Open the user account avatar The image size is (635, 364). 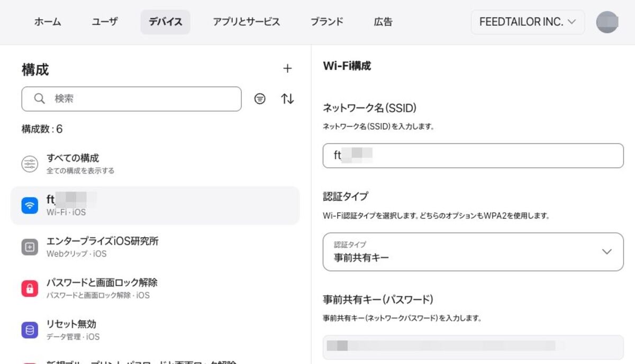pyautogui.click(x=607, y=22)
